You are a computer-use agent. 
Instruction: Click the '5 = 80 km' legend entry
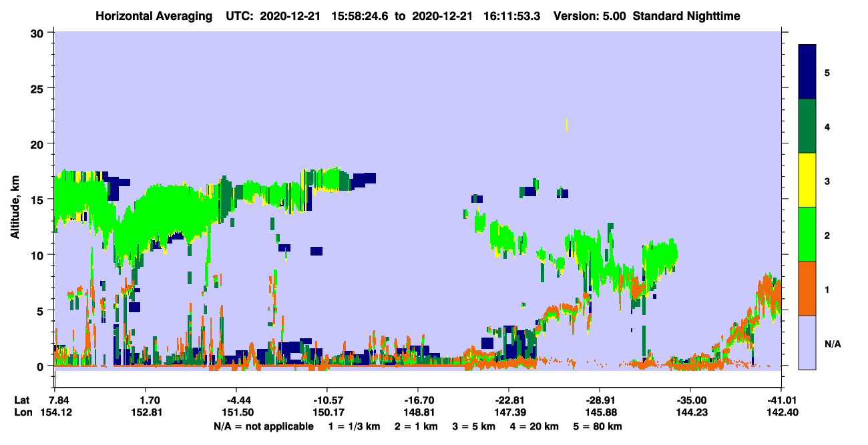598,426
